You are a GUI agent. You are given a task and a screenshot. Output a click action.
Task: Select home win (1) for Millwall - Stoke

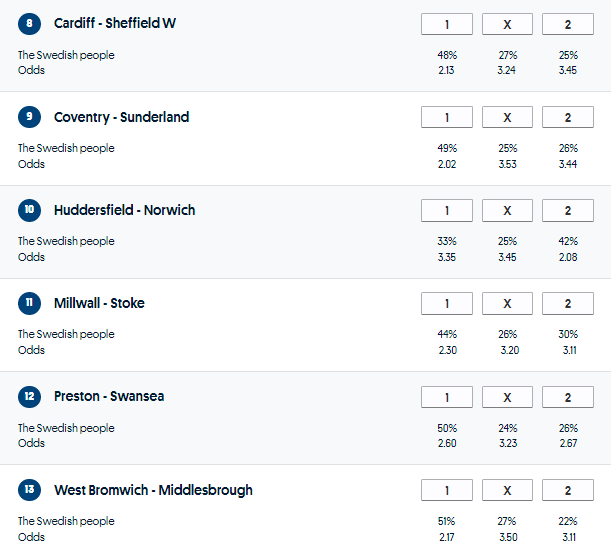[446, 303]
